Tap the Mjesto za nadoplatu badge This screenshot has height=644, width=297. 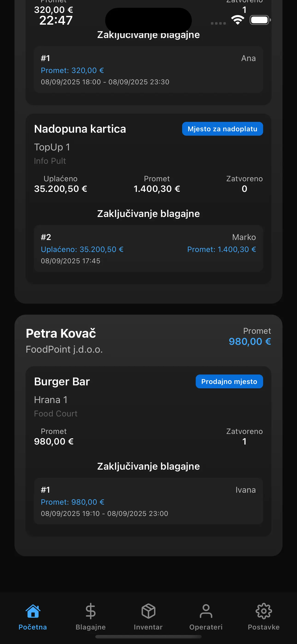pos(222,129)
